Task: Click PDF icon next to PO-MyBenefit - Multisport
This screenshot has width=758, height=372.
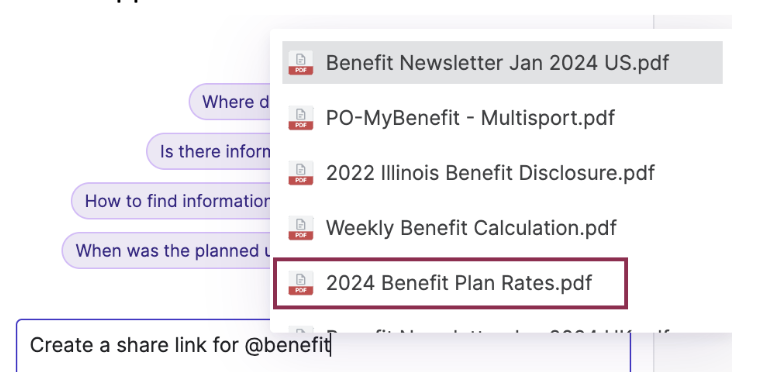Action: click(x=301, y=117)
